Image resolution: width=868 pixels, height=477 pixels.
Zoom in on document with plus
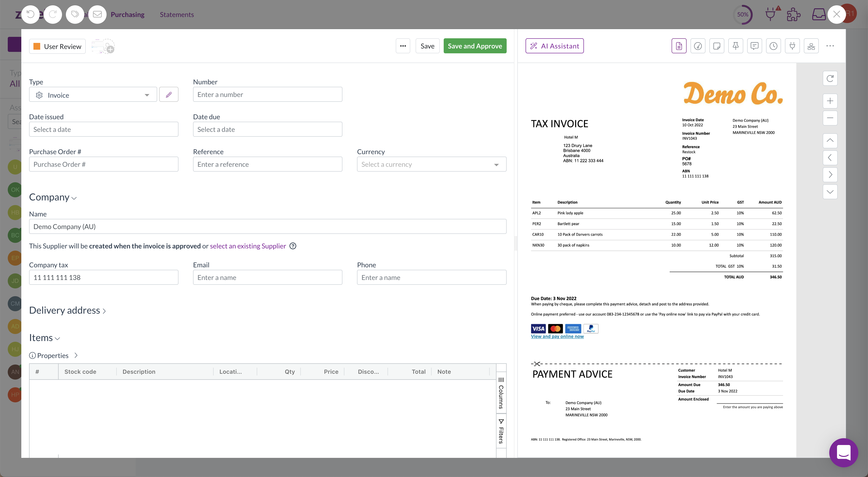click(x=830, y=101)
